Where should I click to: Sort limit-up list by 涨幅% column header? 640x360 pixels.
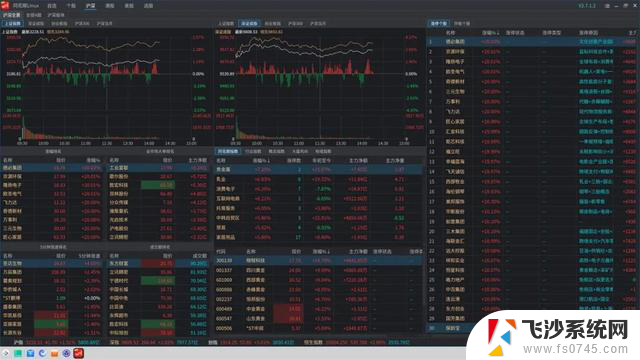[491, 32]
